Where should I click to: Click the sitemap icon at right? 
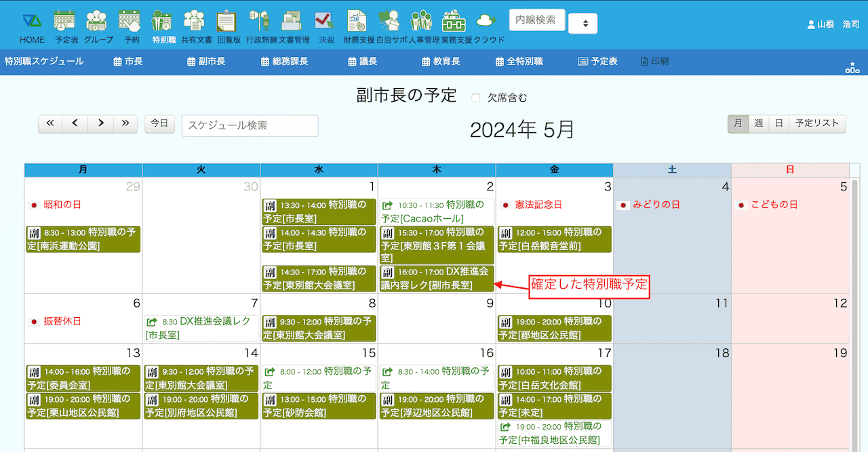[x=852, y=67]
